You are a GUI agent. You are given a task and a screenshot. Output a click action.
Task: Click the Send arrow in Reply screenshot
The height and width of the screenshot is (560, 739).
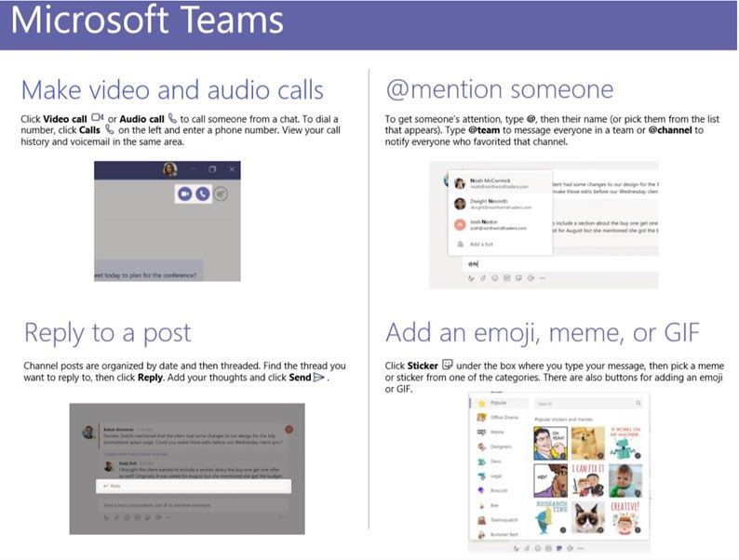point(280,517)
